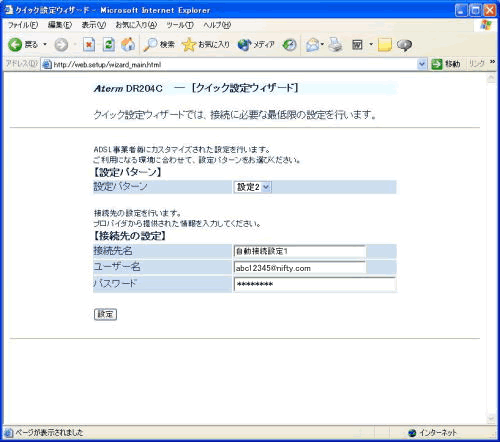Click the ユーザー名 input field
Image resolution: width=500 pixels, height=442 pixels.
tap(300, 268)
